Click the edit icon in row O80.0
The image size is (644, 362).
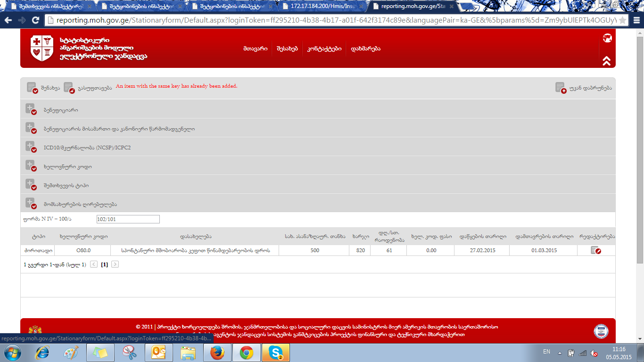point(596,250)
